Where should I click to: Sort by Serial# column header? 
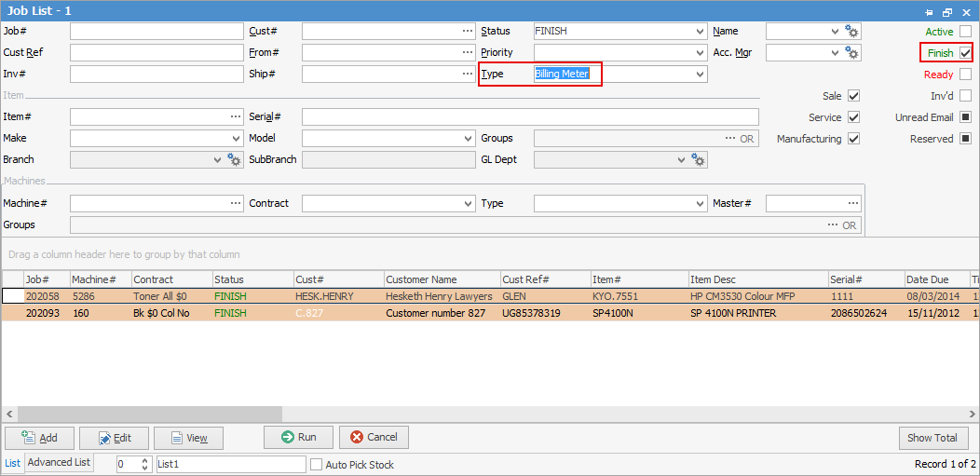(866, 279)
